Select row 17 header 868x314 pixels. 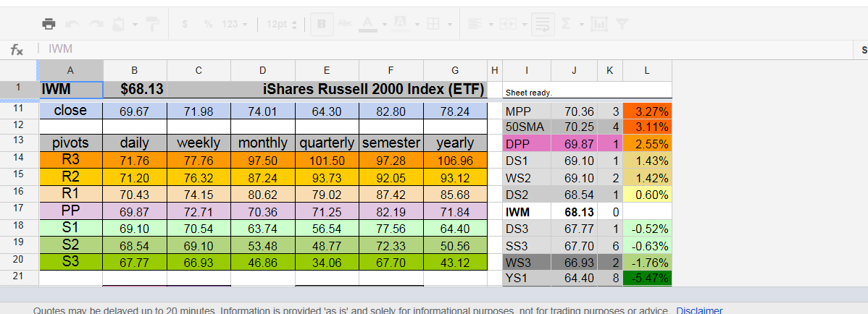pyautogui.click(x=20, y=211)
